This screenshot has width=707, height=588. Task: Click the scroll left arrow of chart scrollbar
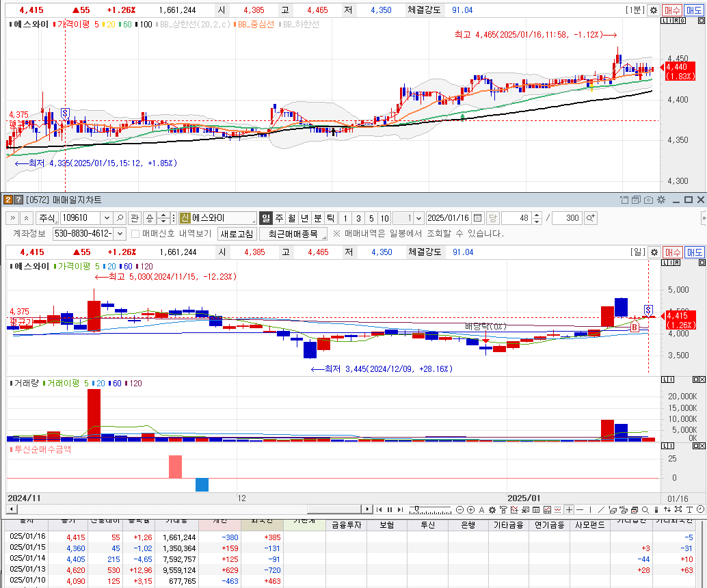click(11, 509)
